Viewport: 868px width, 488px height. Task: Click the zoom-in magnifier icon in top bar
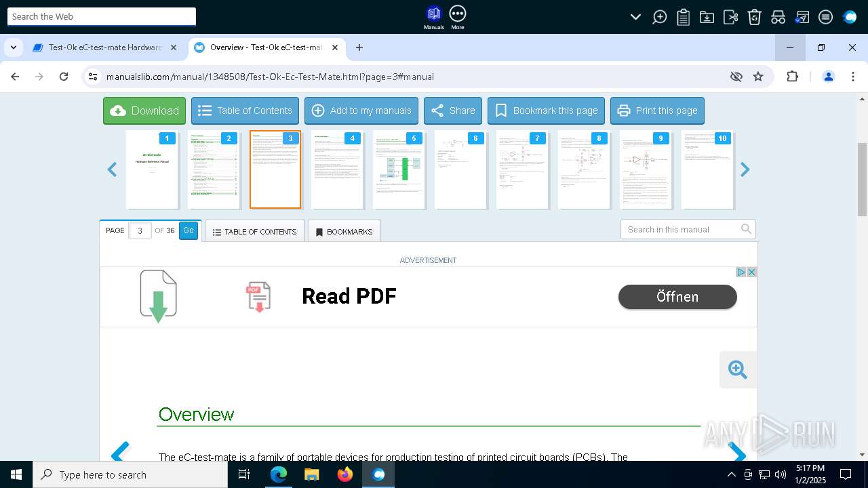point(659,17)
